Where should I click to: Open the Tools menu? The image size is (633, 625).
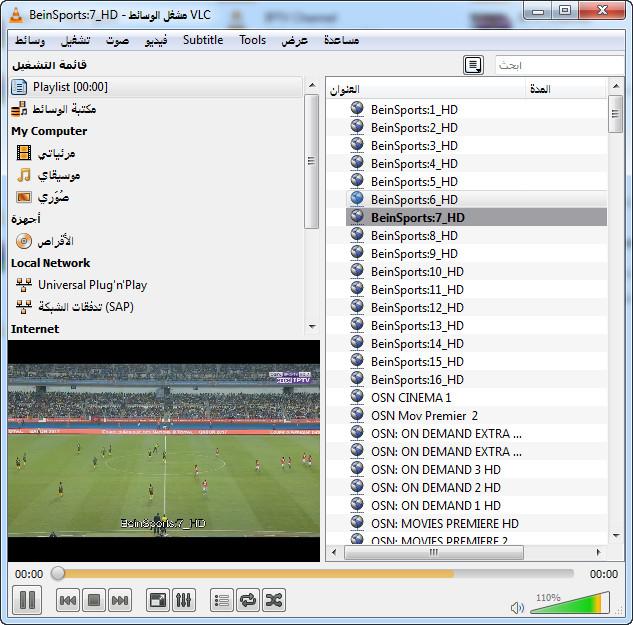click(x=253, y=40)
